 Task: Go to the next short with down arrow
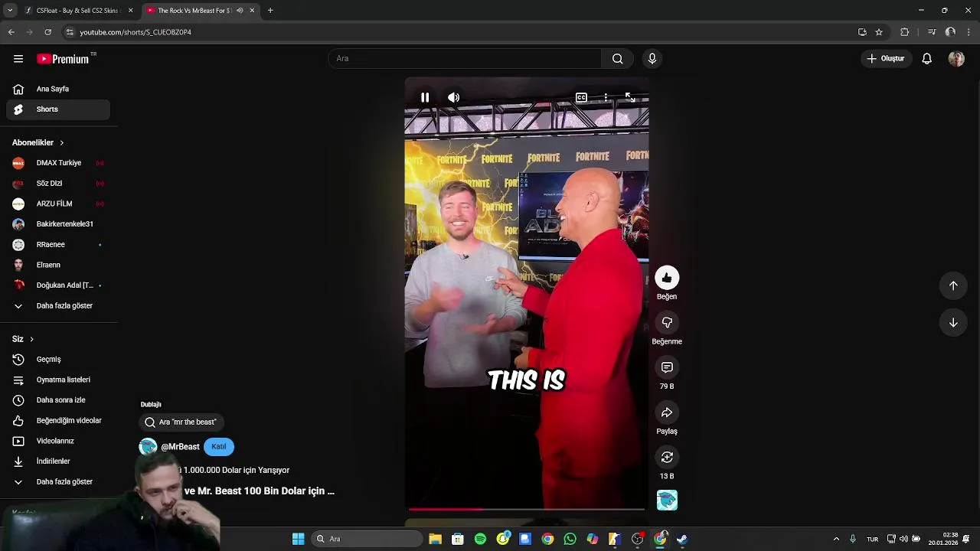[x=953, y=323]
